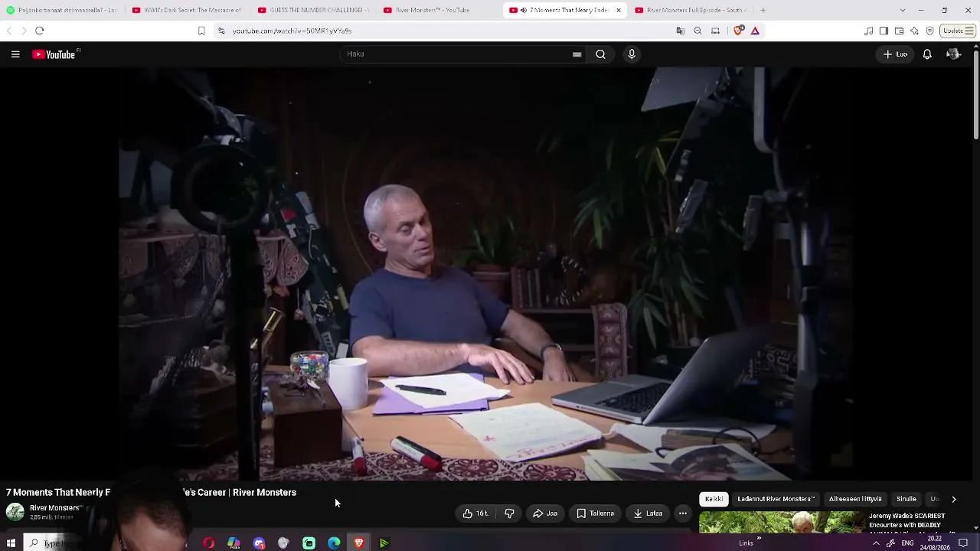Select the Ladannut River Monsters chip
The width and height of the screenshot is (980, 551).
(776, 499)
